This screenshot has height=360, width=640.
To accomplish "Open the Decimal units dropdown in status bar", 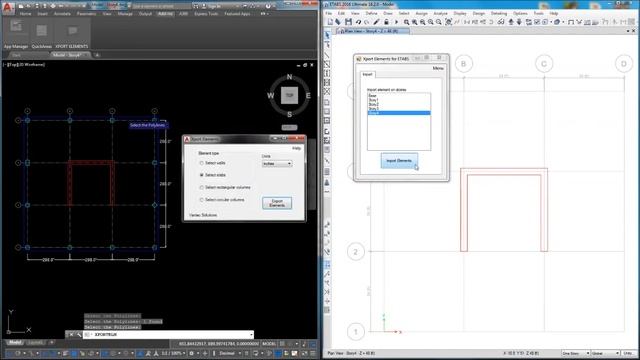I will click(x=230, y=353).
